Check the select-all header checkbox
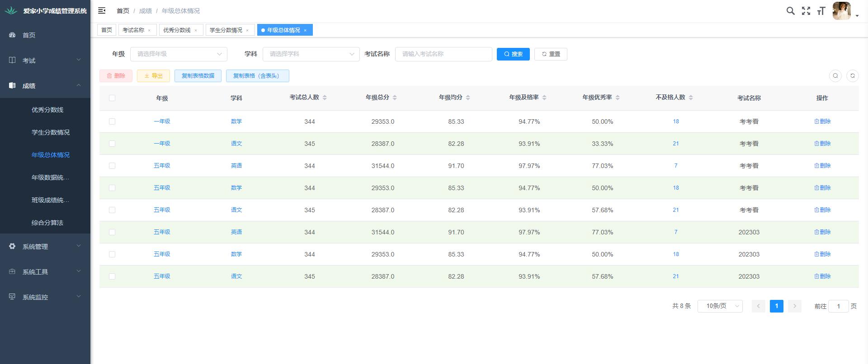This screenshot has height=364, width=868. tap(112, 98)
